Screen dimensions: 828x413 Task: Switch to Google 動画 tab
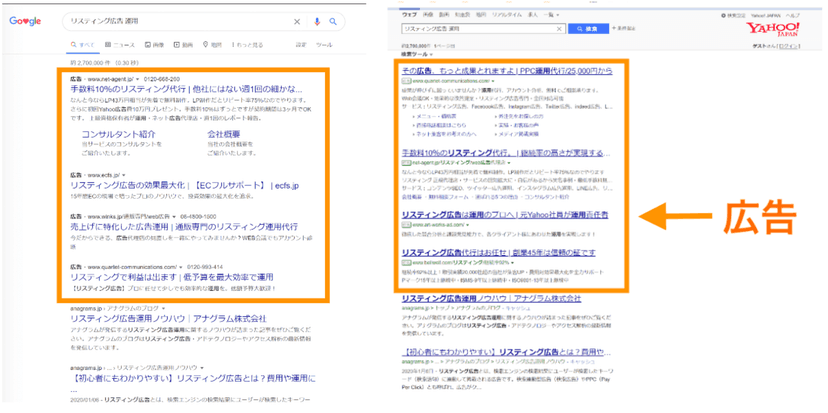(x=184, y=45)
